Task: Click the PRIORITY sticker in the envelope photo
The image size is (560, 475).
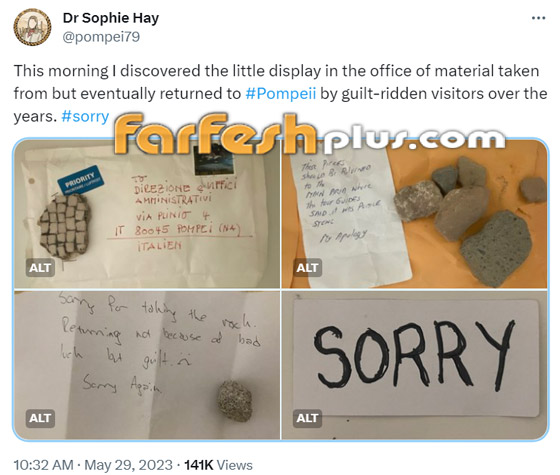Action: tap(81, 181)
